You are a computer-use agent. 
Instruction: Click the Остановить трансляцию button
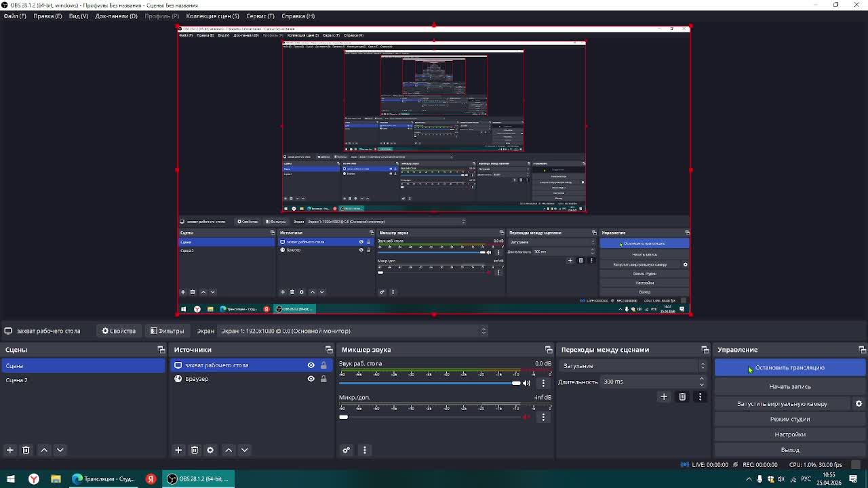click(x=790, y=367)
